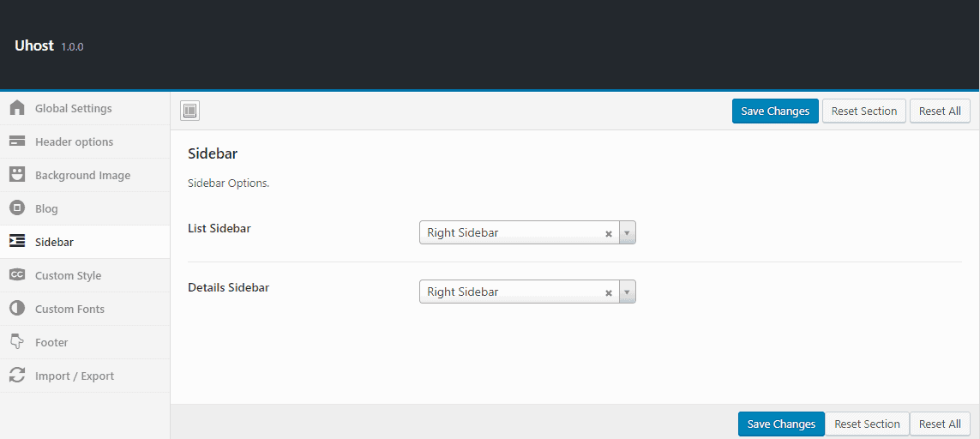
Task: Open the Details Sidebar dropdown arrow
Action: tap(627, 292)
